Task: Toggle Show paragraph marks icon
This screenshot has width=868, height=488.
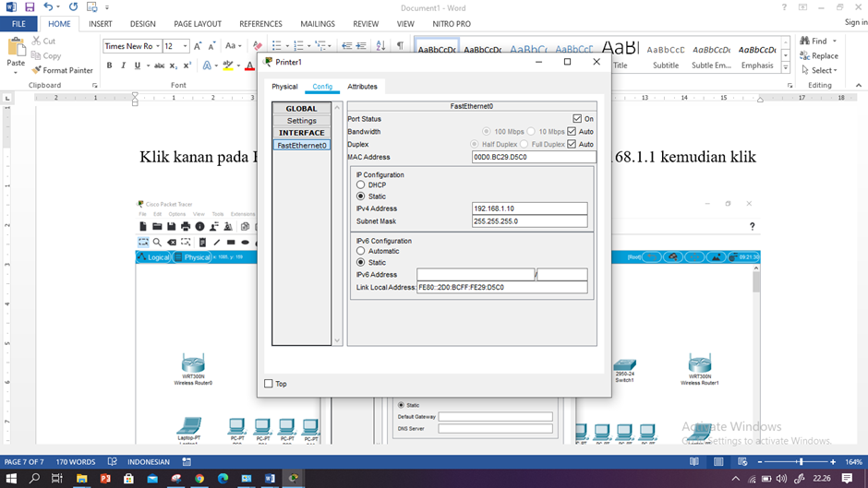Action: (400, 46)
